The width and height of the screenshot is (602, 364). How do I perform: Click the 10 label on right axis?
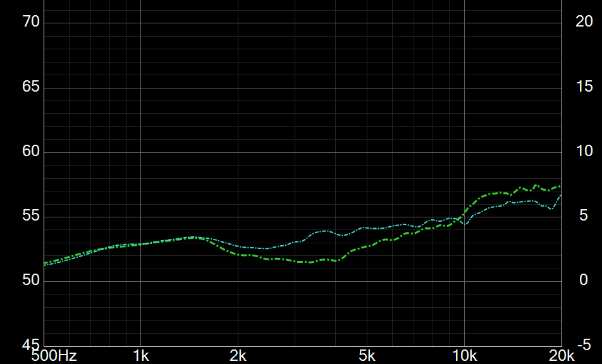[x=585, y=151]
